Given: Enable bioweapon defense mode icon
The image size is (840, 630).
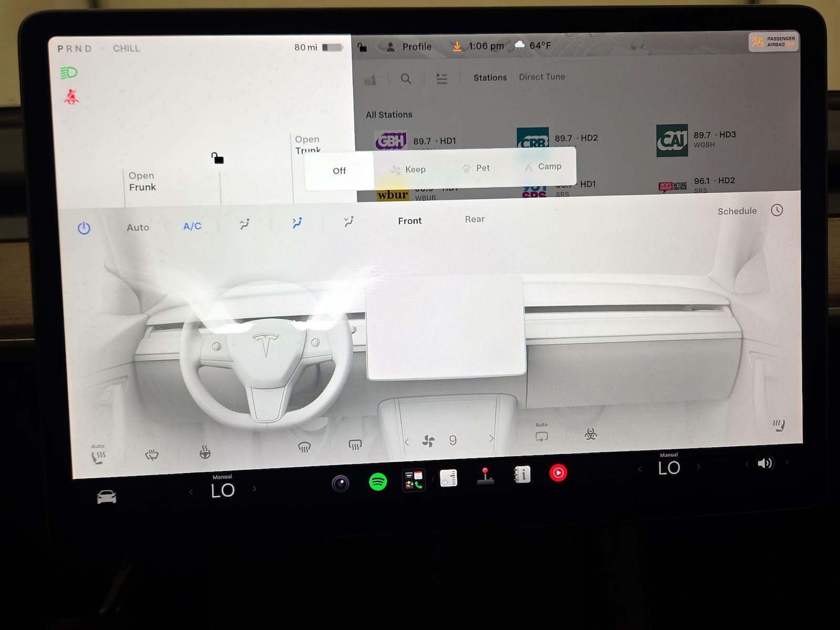Looking at the screenshot, I should 591,434.
